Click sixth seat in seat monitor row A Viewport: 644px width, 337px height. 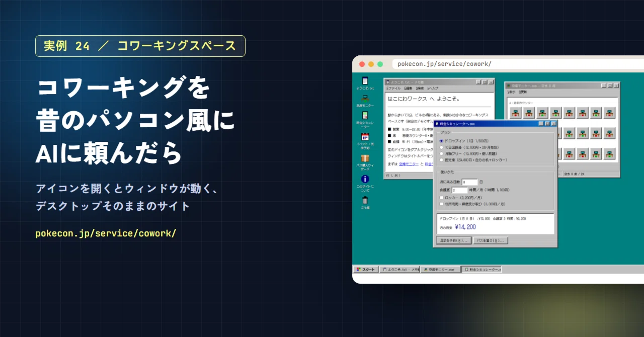click(583, 113)
